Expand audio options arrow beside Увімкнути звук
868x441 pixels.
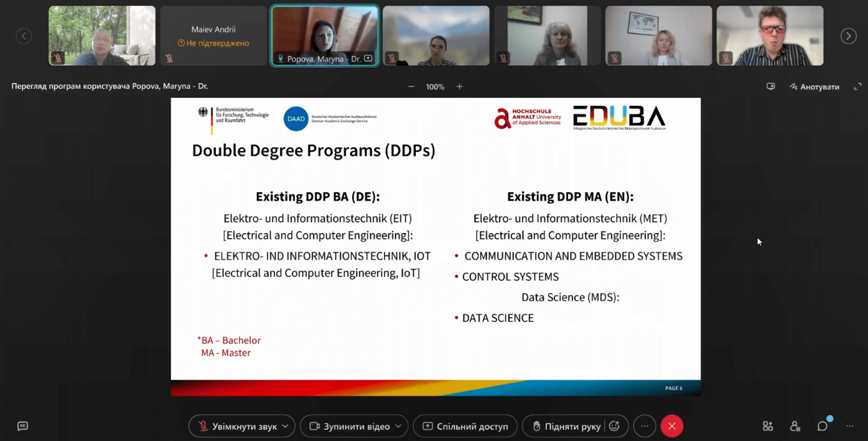285,426
